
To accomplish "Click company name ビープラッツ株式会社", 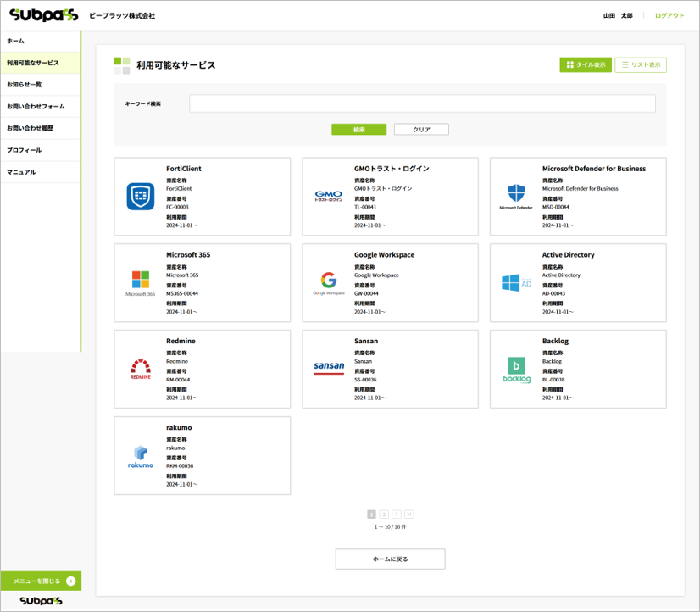I will point(122,15).
